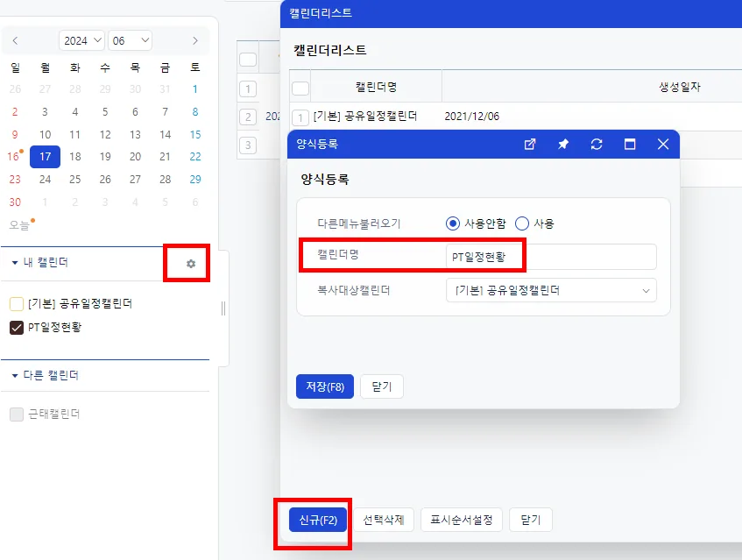Click the 캘린더명 input field
Screen dimensions: 742x560
pos(551,257)
